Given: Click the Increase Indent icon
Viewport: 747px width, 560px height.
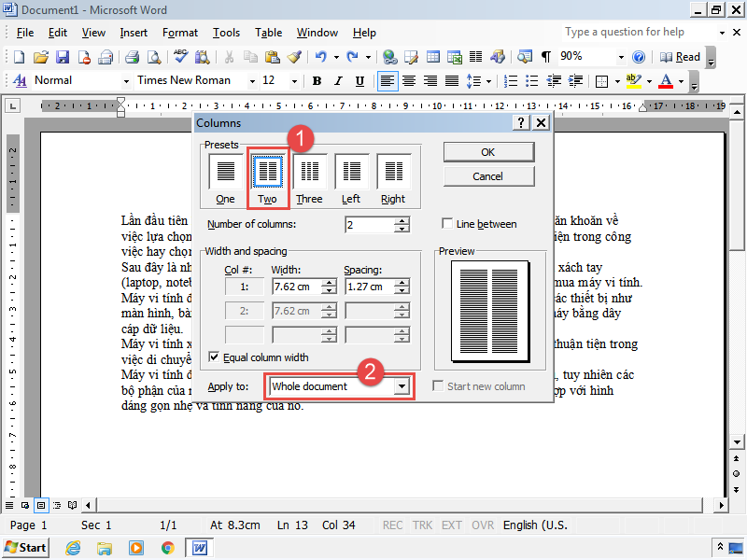Looking at the screenshot, I should pos(575,81).
